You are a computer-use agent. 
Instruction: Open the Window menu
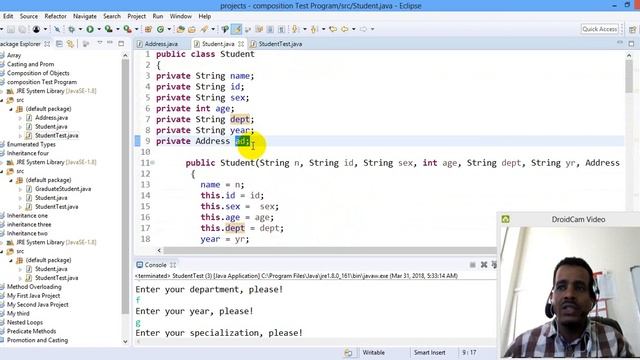(x=180, y=16)
